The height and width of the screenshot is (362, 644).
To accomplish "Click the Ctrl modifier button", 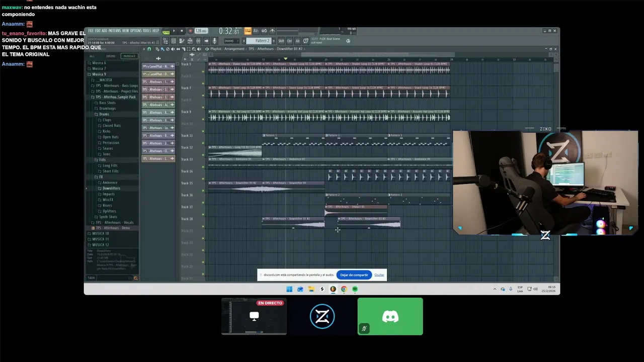I will click(289, 41).
